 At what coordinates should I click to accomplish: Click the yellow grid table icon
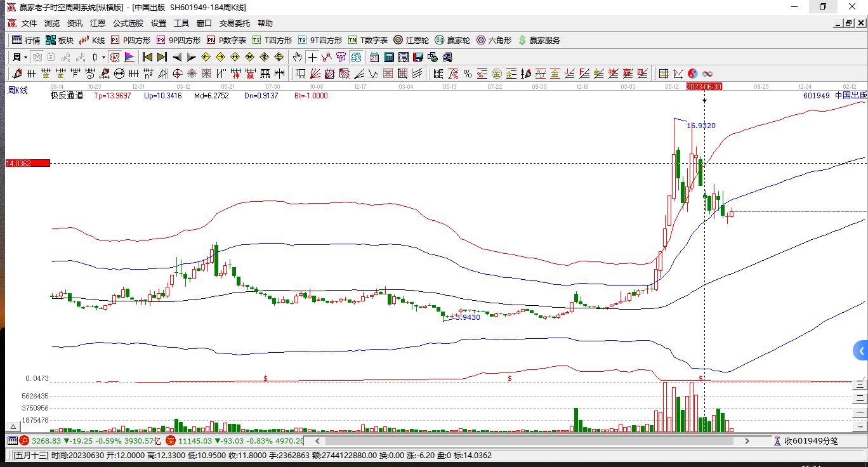[x=664, y=74]
